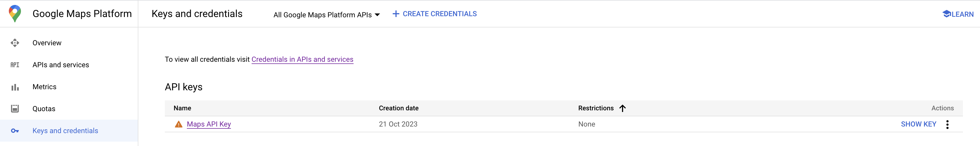Follow Credentials in APIs and services link
The height and width of the screenshot is (146, 980).
302,60
